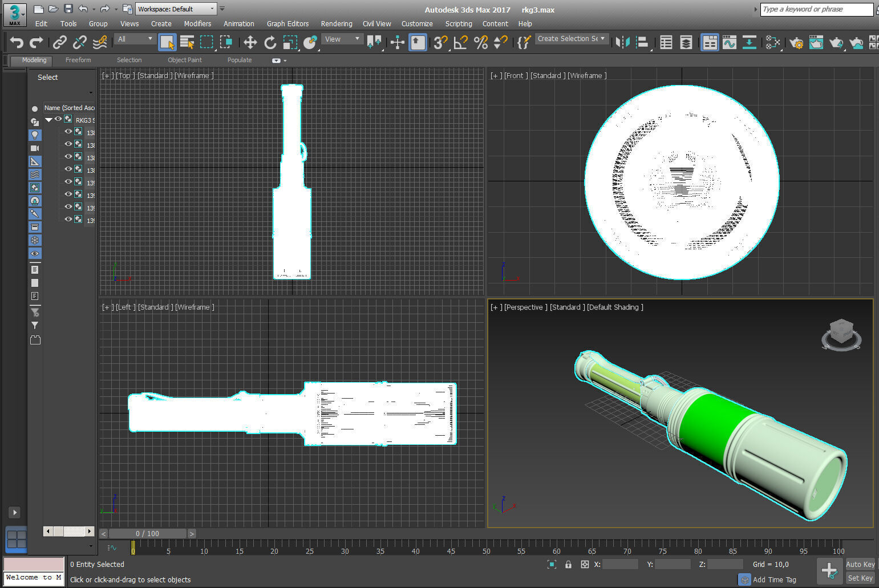The width and height of the screenshot is (879, 588).
Task: Switch to the Freeform ribbon tab
Action: [78, 60]
